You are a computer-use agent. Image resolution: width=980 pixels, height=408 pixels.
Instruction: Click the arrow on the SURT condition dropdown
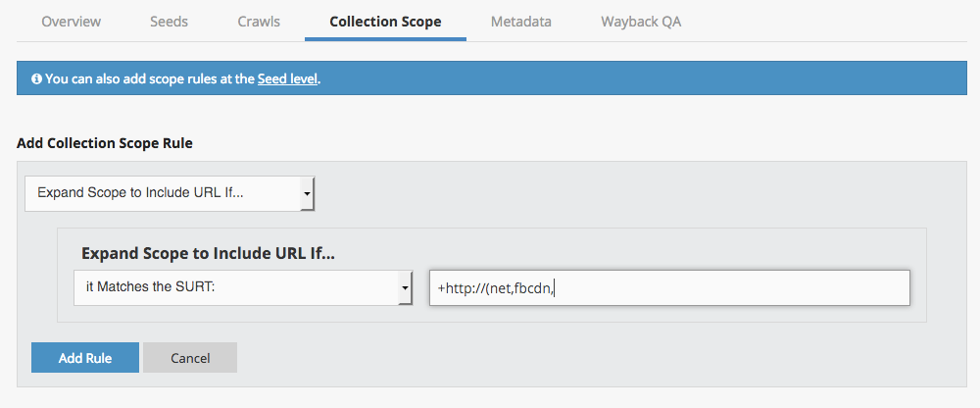pos(405,287)
